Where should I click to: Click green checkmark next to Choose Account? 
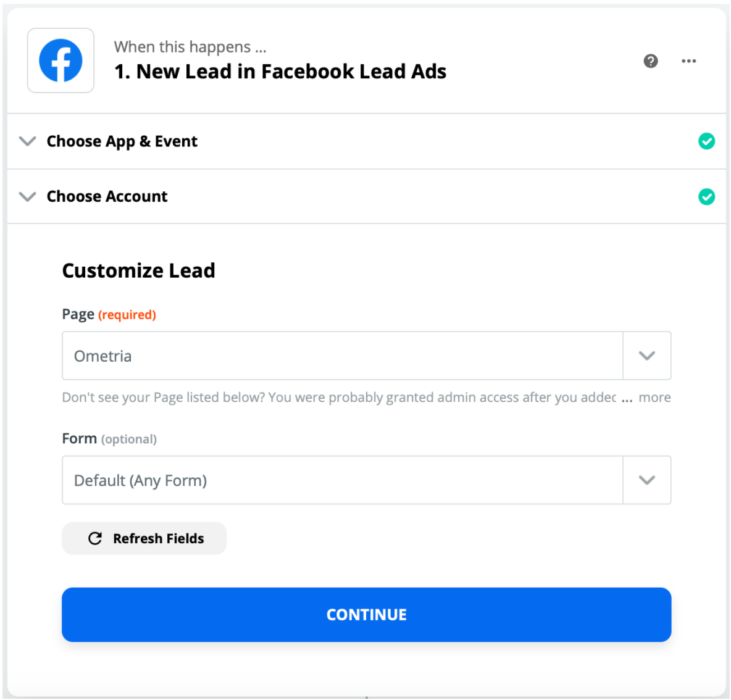706,197
